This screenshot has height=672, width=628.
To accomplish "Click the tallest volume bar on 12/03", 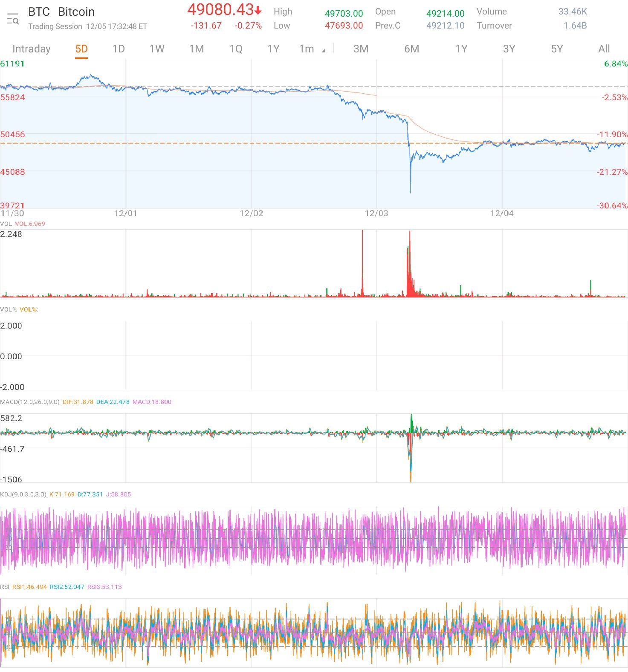I will pyautogui.click(x=409, y=263).
